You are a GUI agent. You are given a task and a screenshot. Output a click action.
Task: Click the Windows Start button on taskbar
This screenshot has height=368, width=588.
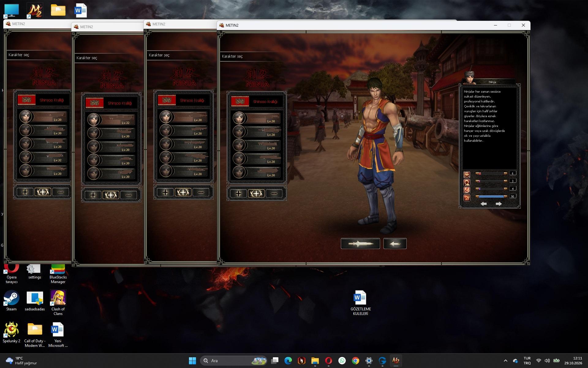pos(192,361)
